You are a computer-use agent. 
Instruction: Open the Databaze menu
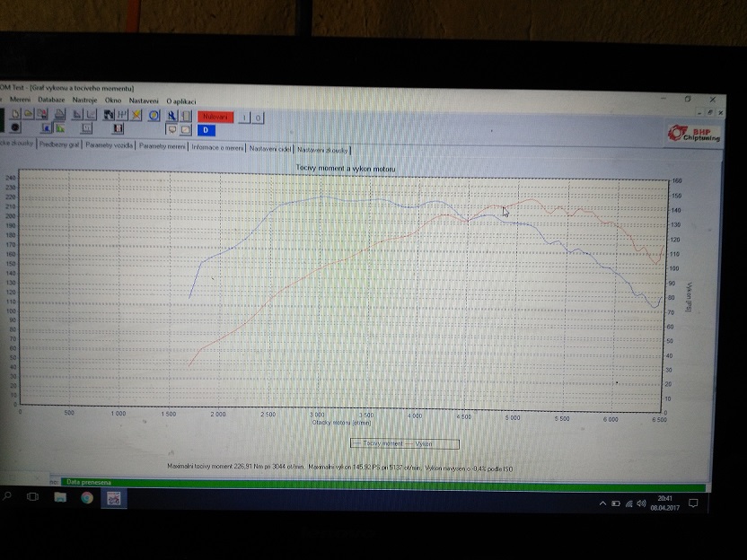point(51,101)
